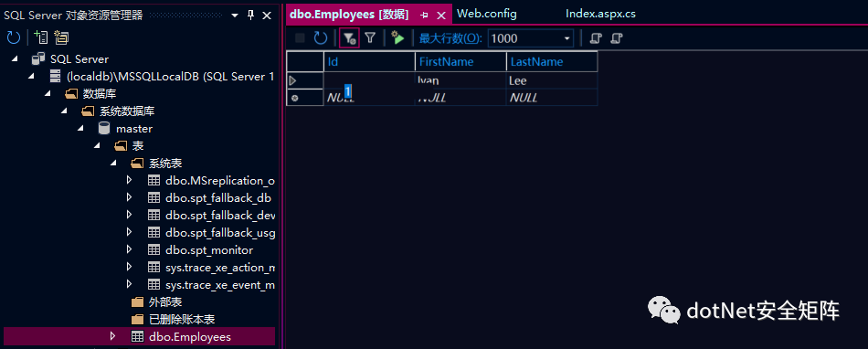
Task: Switch to the Index.aspx.cs tab
Action: pyautogui.click(x=600, y=14)
